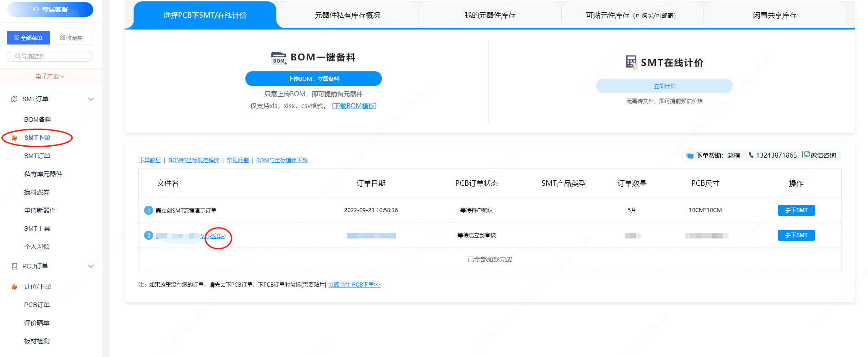Image resolution: width=868 pixels, height=357 pixels.
Task: Switch to the 收藏夹 menu view
Action: tap(71, 38)
